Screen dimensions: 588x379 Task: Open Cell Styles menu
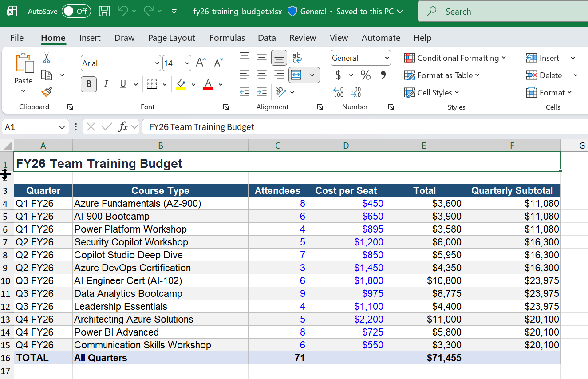[432, 93]
